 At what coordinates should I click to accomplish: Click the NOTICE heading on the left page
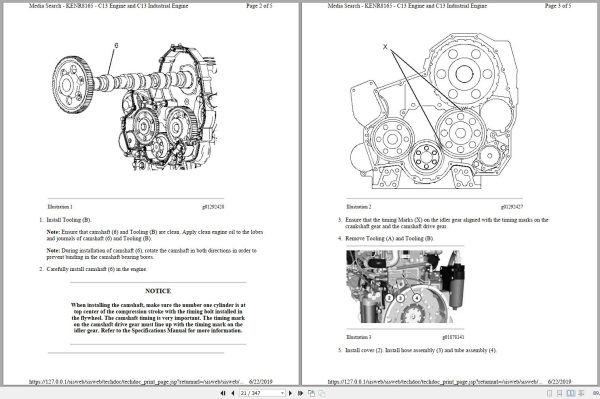click(158, 291)
